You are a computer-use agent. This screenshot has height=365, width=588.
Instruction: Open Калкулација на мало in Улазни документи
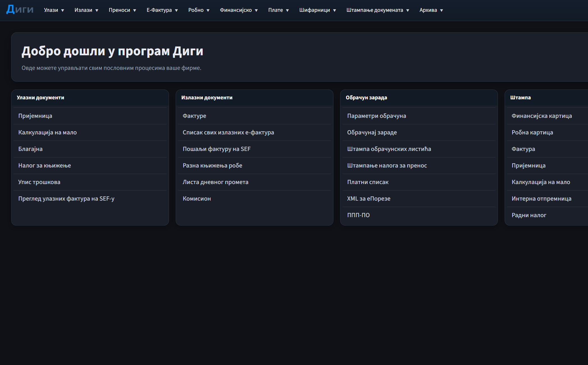click(x=90, y=132)
